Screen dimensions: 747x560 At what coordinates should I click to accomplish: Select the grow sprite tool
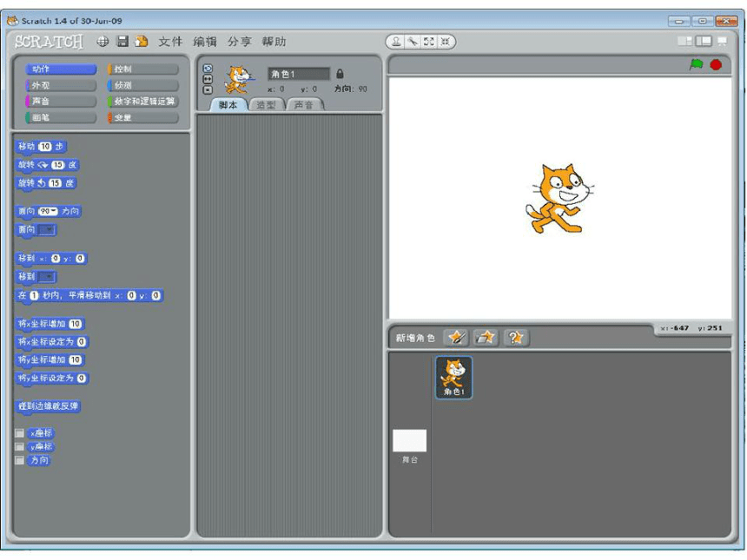(429, 42)
